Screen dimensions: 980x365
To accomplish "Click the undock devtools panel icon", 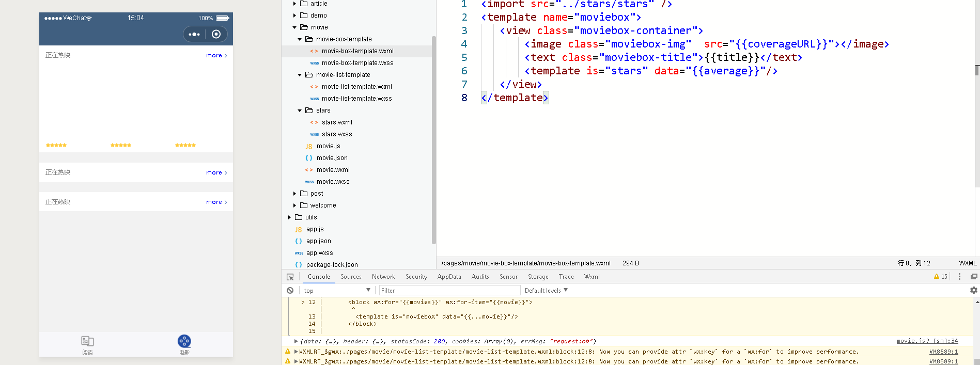I will coord(974,277).
